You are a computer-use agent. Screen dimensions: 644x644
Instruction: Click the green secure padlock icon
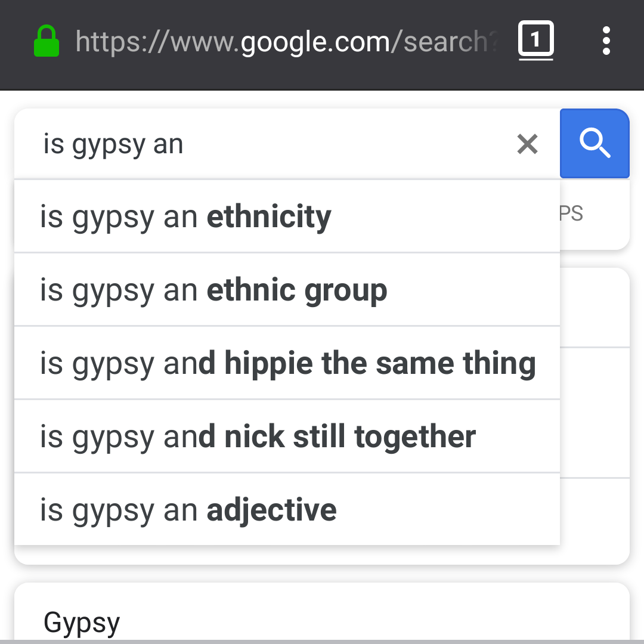coord(47,42)
